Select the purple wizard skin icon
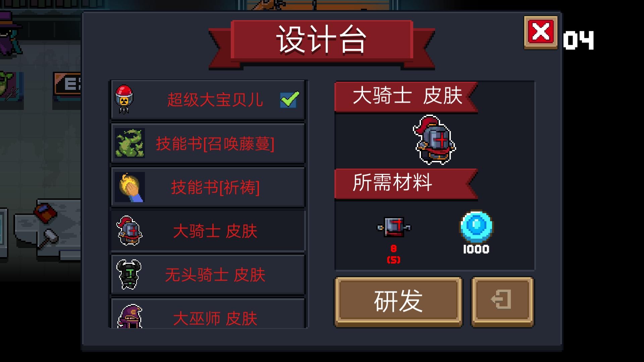The image size is (644, 362). coord(130,316)
